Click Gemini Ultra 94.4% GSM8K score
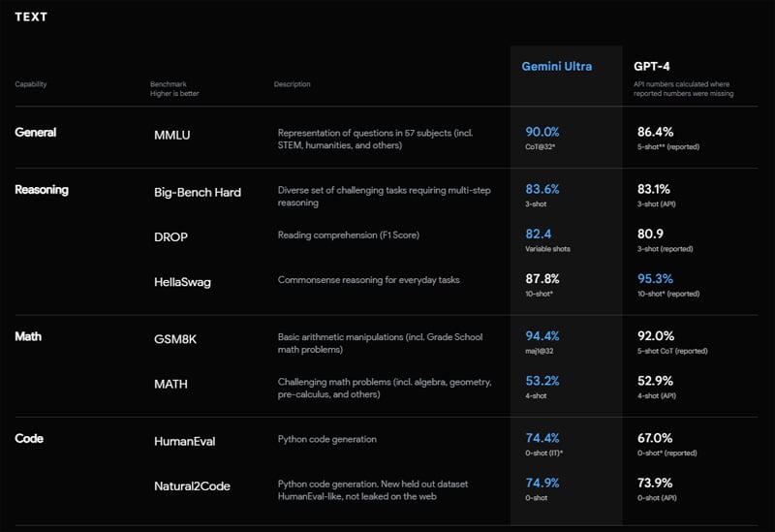This screenshot has width=775, height=532. (x=542, y=336)
